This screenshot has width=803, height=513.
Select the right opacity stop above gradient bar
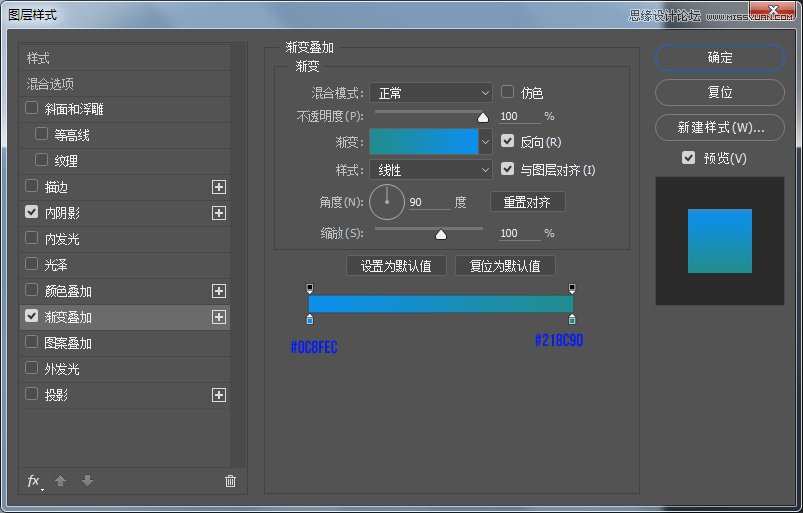click(572, 289)
